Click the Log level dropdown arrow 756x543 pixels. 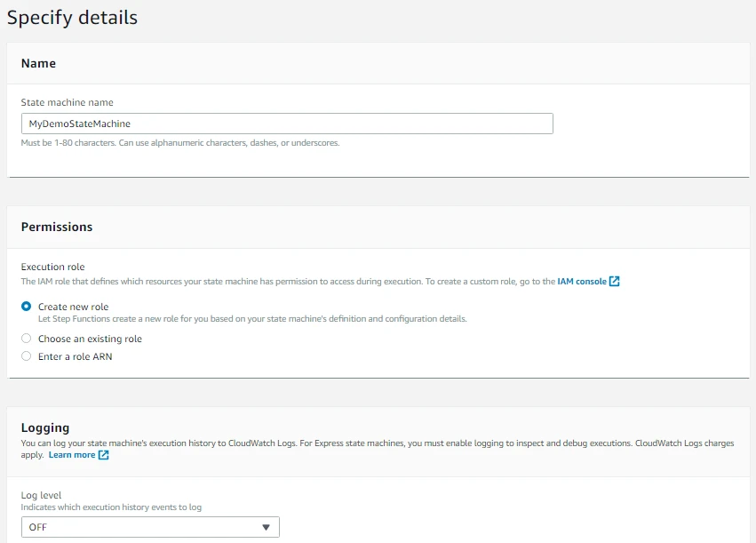(266, 527)
